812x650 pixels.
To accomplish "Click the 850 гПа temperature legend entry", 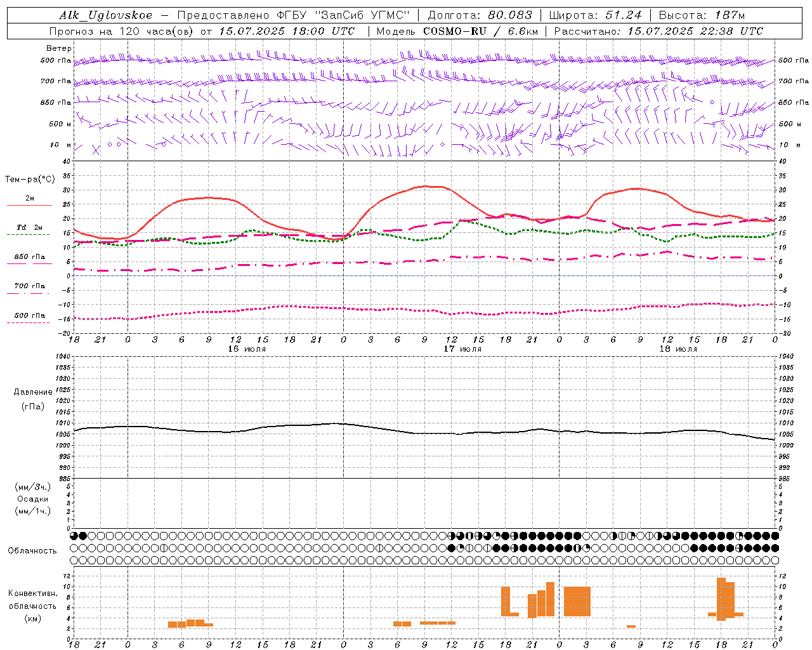I will [x=30, y=257].
